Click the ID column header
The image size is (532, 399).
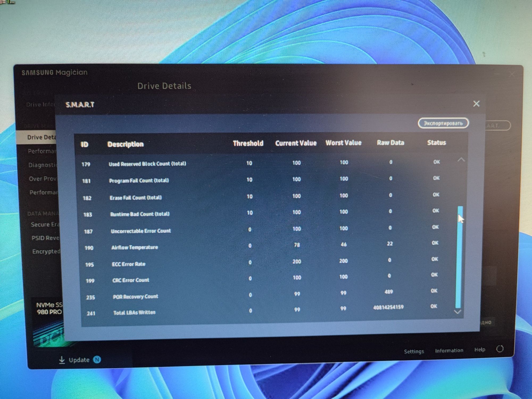pyautogui.click(x=84, y=144)
